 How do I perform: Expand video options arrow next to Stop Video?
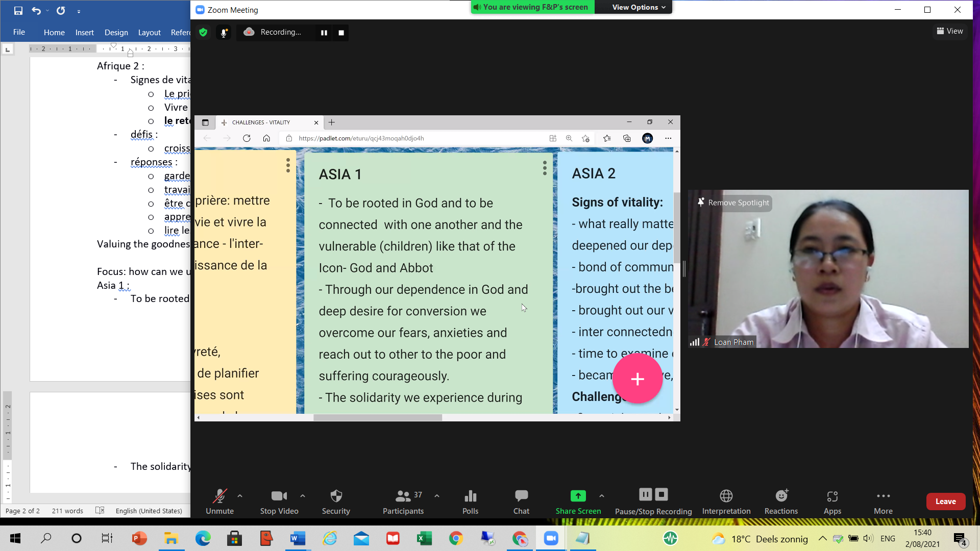[303, 495]
